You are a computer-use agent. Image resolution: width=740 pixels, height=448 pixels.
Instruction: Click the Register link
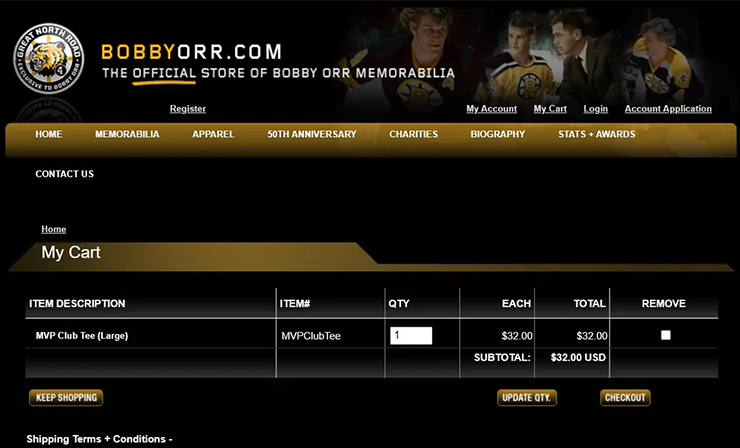point(188,109)
